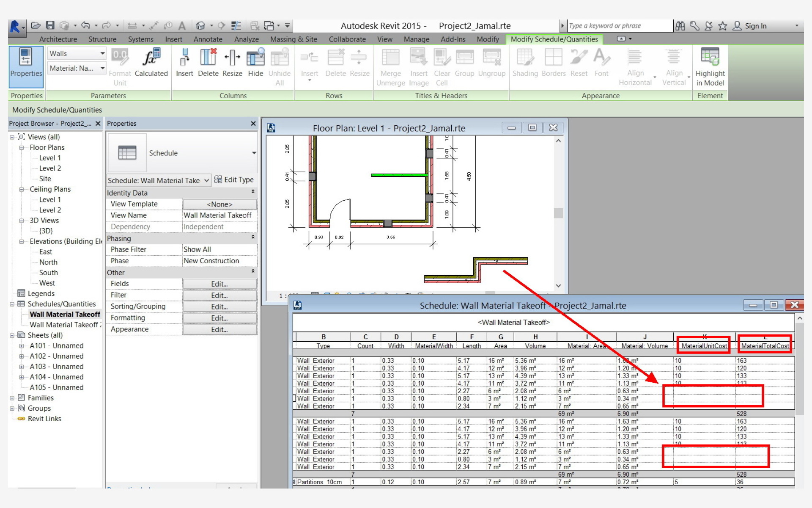Switch to the Architecture ribbon tab

[58, 39]
